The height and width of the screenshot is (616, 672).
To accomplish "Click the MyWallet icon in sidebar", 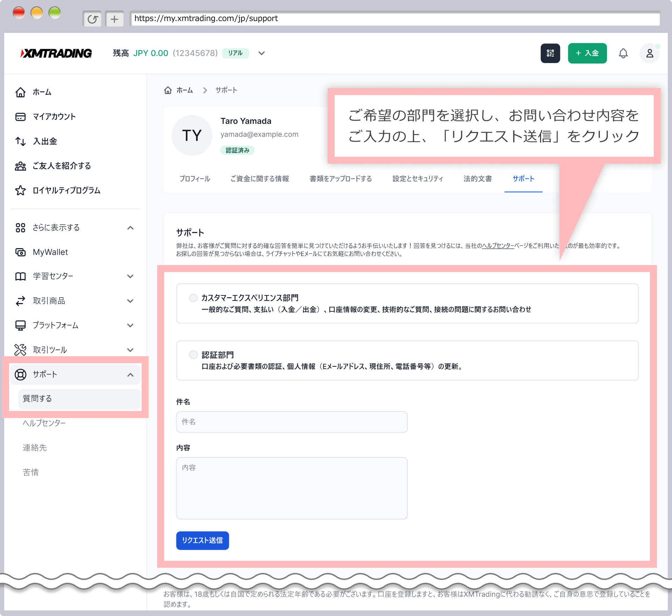I will coord(20,252).
